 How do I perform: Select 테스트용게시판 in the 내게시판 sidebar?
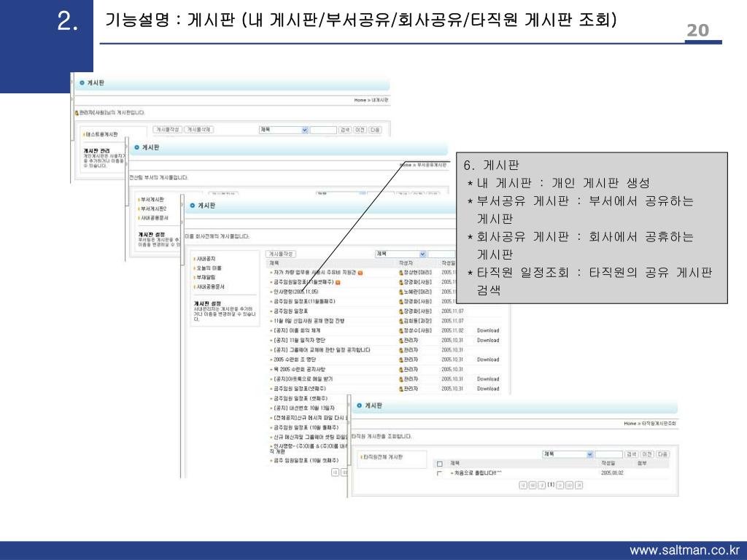101,135
